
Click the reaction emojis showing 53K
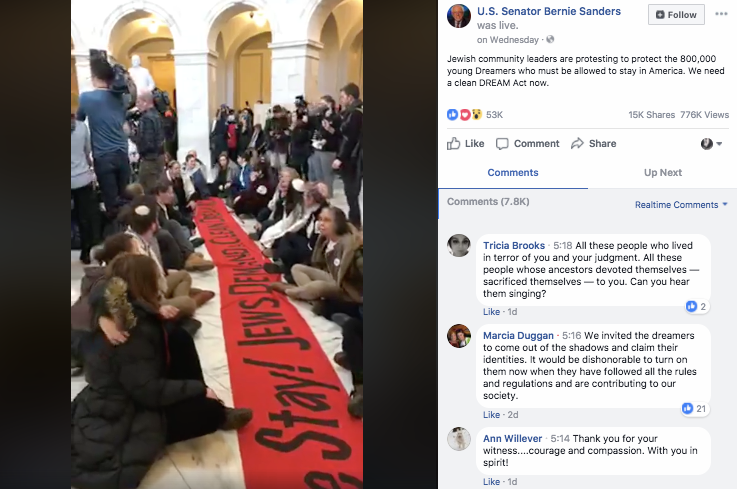(x=464, y=115)
